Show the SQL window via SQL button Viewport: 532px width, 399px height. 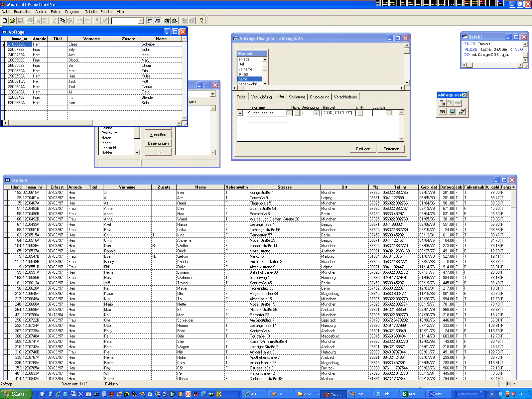(443, 111)
